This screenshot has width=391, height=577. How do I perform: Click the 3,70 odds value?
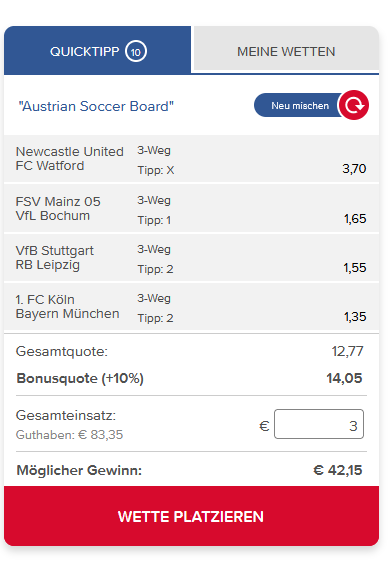coord(354,169)
